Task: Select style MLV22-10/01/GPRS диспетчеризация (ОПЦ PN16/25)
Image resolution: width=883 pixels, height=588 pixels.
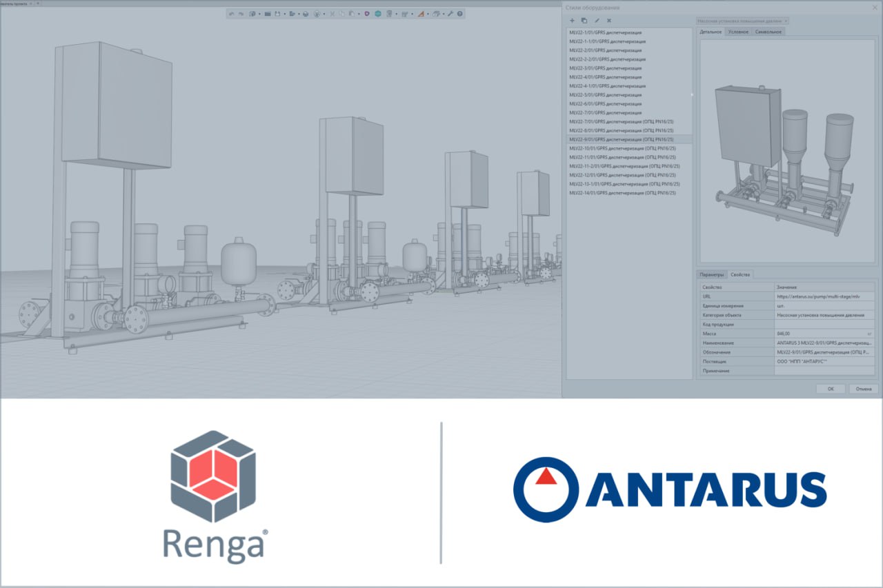Action: (629, 148)
